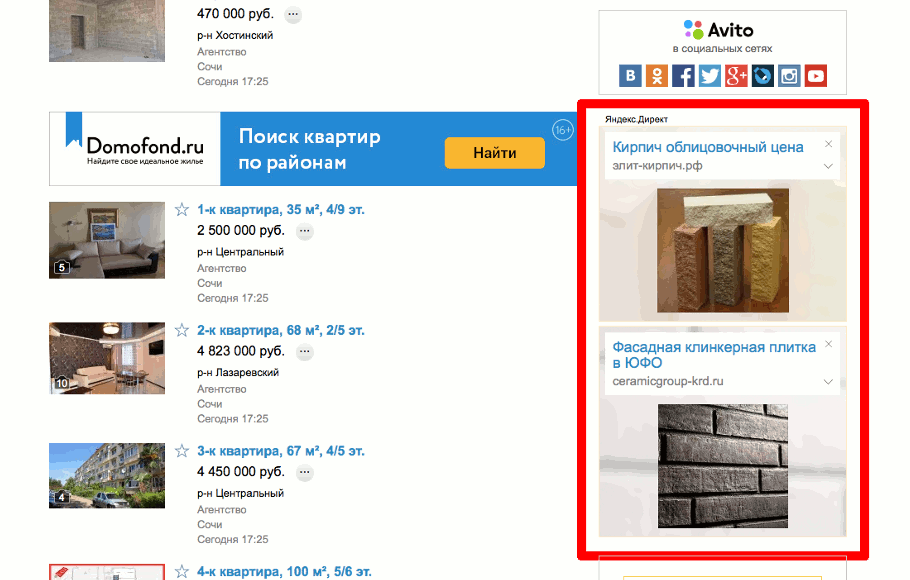The height and width of the screenshot is (580, 910).
Task: Open Avito's Facebook icon
Action: [x=683, y=75]
